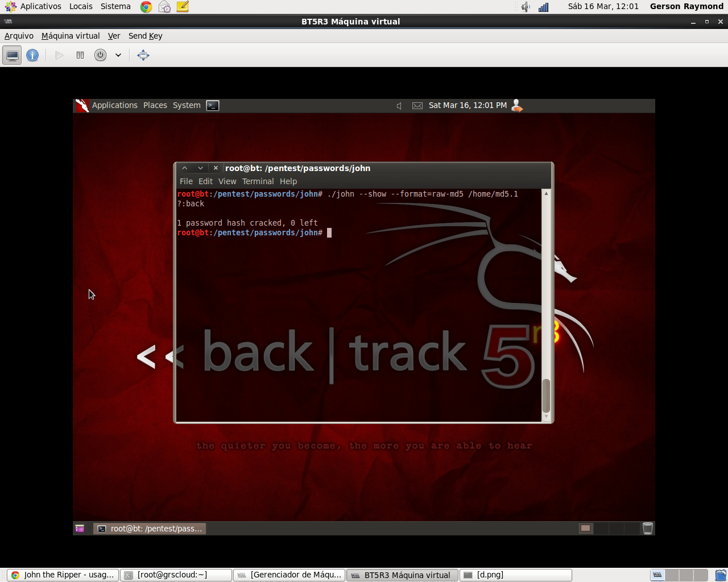Open the host panel trash icon
This screenshot has width=728, height=582.
(721, 575)
